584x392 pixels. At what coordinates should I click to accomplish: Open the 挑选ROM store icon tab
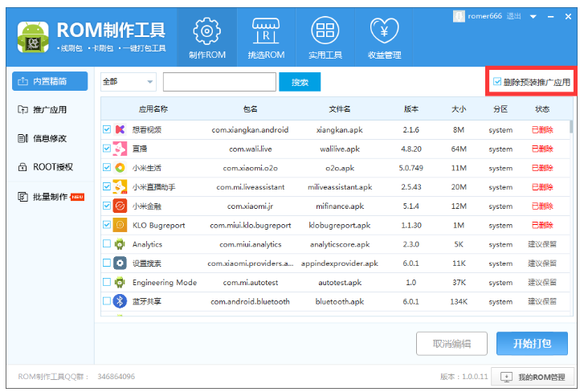click(266, 37)
